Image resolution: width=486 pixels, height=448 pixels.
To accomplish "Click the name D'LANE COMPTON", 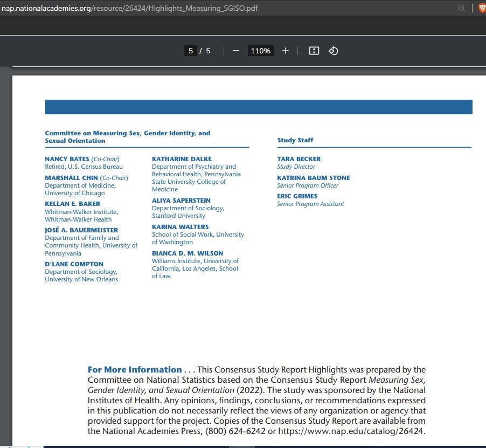I will coord(74,264).
